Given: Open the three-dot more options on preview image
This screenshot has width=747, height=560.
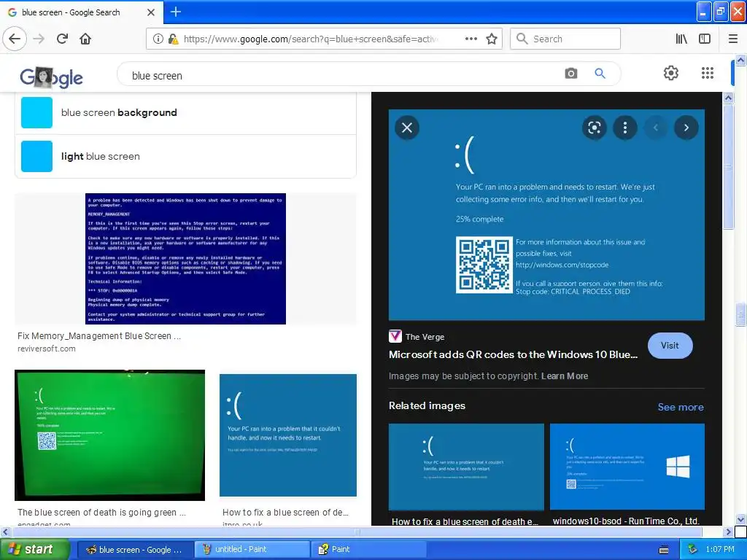Looking at the screenshot, I should click(625, 128).
